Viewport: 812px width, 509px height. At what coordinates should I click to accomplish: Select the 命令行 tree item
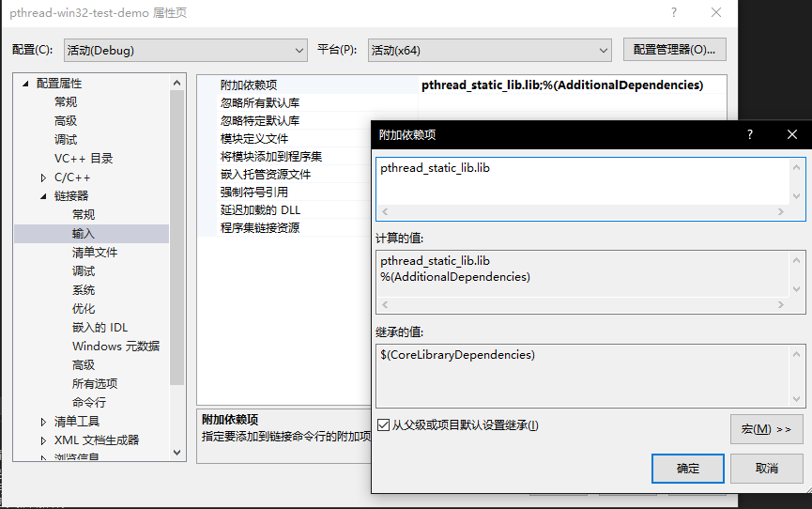click(x=89, y=402)
